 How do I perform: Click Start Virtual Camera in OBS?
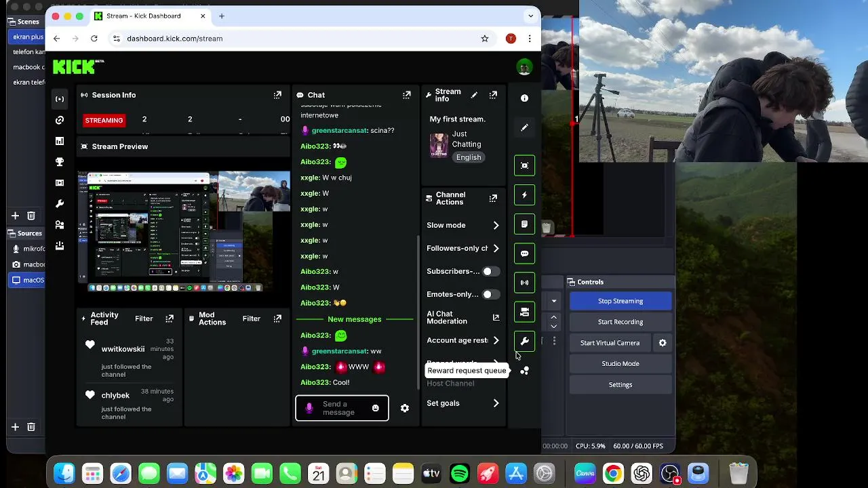coord(610,343)
